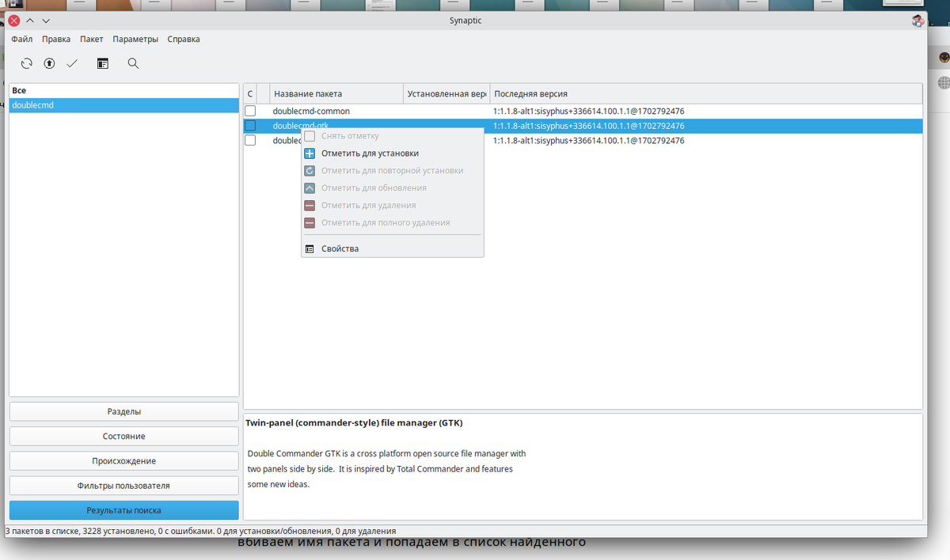Tick the checkbox for doublecmd-common

[250, 112]
